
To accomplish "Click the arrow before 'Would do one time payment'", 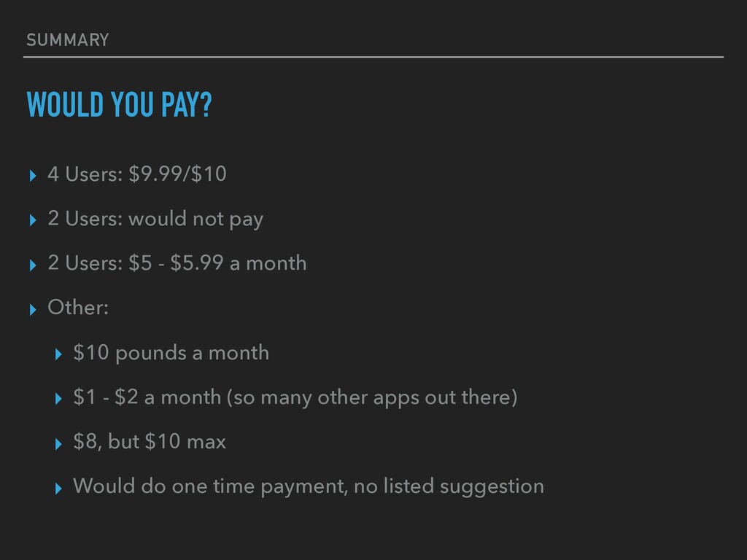I will click(x=58, y=488).
